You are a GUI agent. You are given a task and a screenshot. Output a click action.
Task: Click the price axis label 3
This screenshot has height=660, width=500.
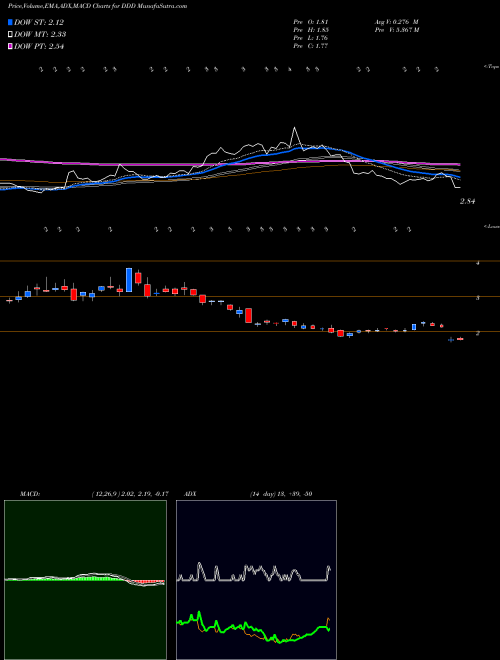pos(477,298)
